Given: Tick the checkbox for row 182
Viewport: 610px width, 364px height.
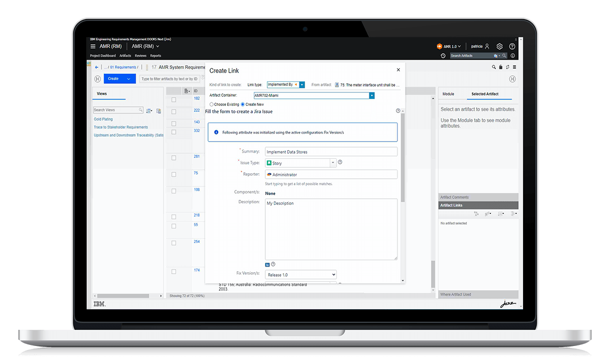Looking at the screenshot, I should click(174, 100).
